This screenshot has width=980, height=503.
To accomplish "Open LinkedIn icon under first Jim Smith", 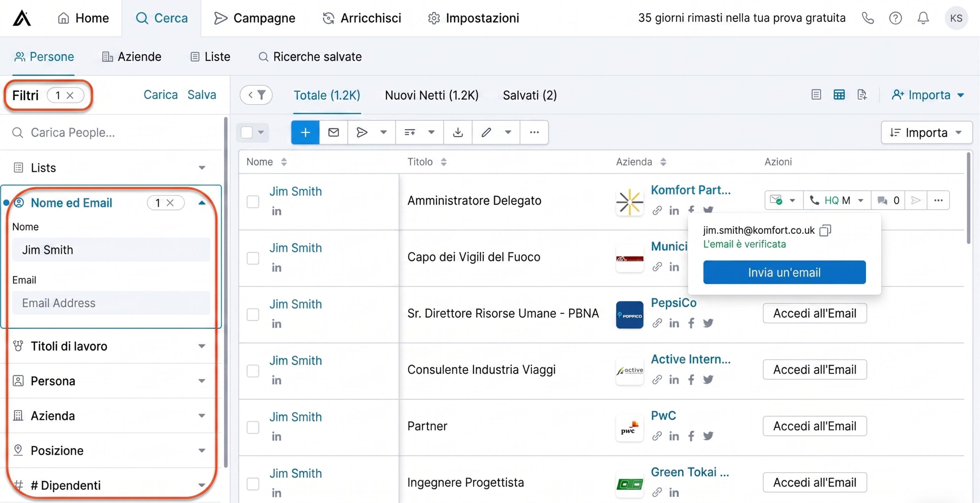I will pos(276,211).
